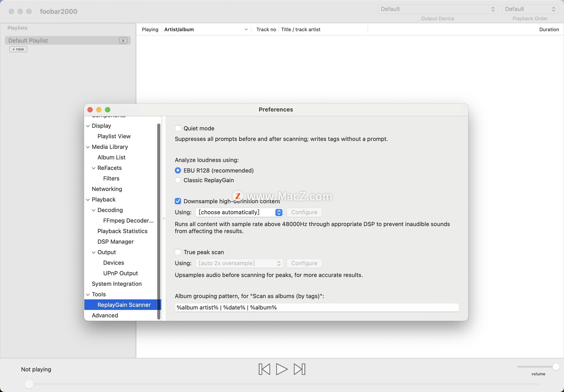Collapse the ReFacets tree node
This screenshot has height=392, width=564.
tap(93, 168)
